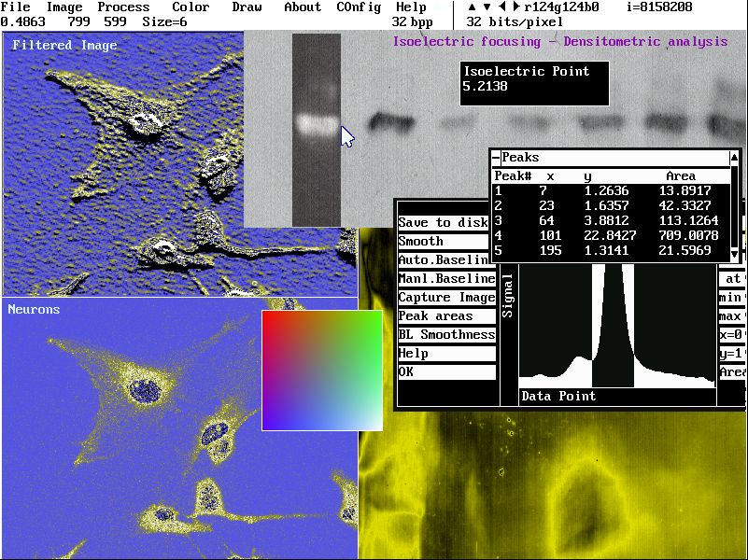The width and height of the screenshot is (748, 560).
Task: Open the File menu
Action: (16, 7)
